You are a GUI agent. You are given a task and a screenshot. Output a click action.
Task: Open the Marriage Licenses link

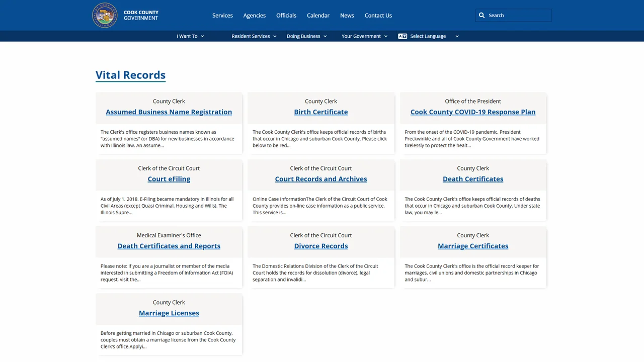click(169, 313)
